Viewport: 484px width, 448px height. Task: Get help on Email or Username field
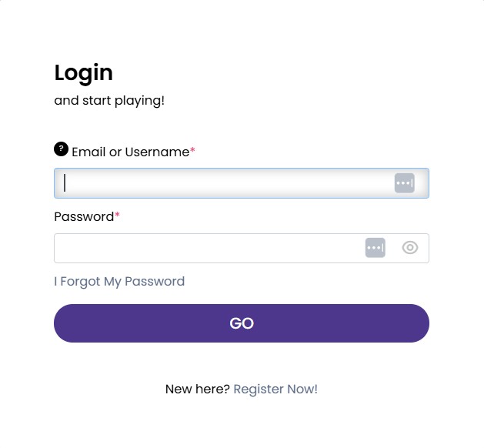61,149
